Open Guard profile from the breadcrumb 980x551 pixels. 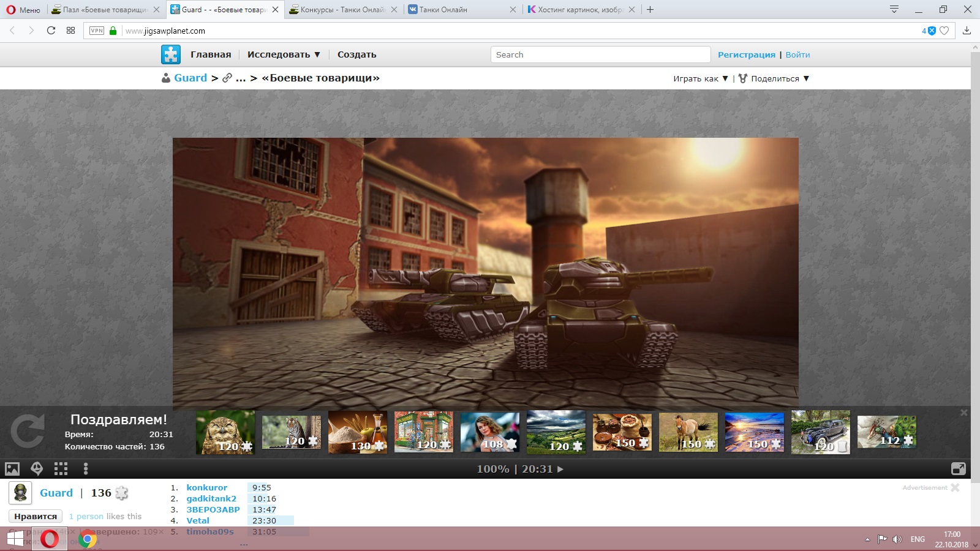point(190,78)
